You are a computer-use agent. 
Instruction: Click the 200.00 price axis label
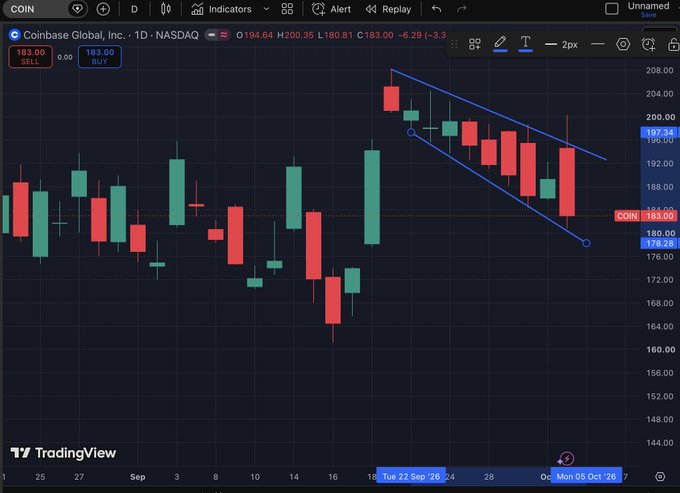(660, 117)
